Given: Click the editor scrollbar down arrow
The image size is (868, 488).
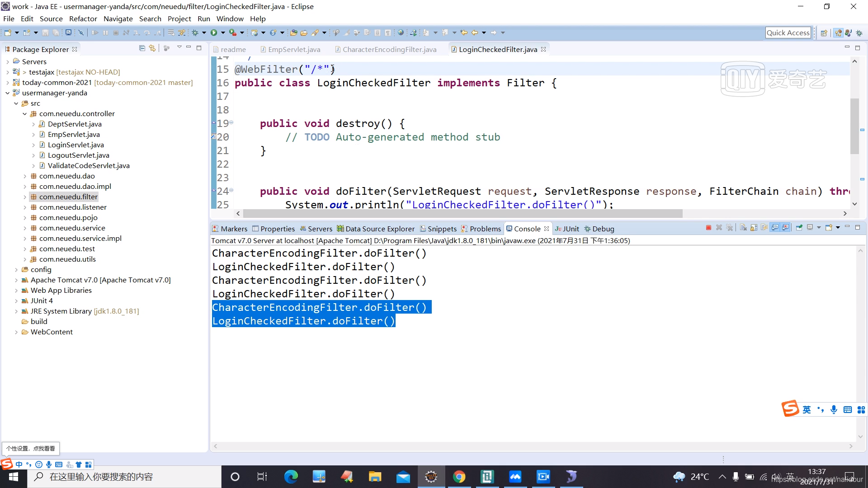Looking at the screenshot, I should pyautogui.click(x=854, y=204).
